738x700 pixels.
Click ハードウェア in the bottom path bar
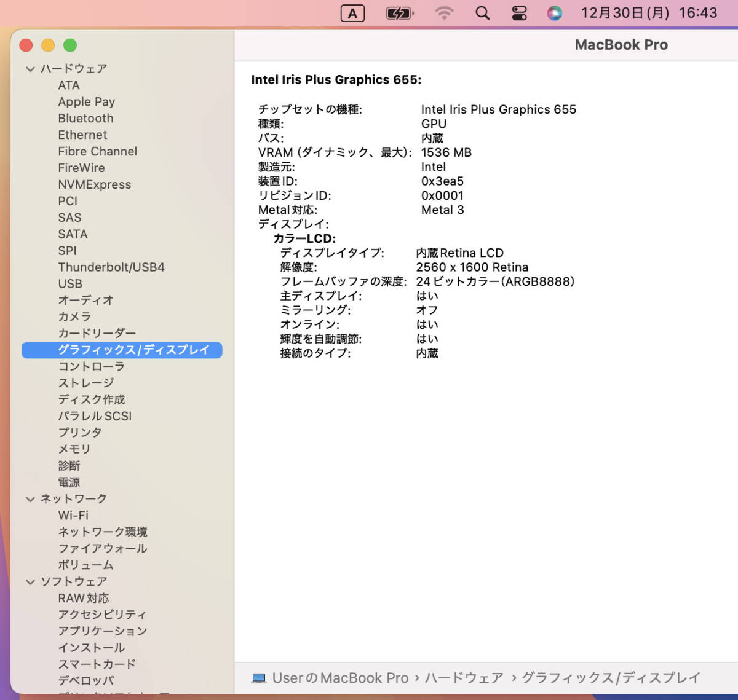464,678
